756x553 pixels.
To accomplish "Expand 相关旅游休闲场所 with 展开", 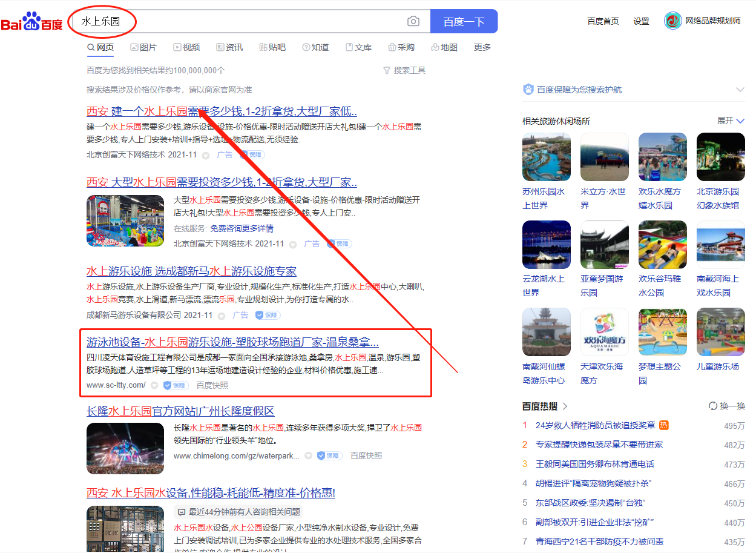I will point(731,121).
